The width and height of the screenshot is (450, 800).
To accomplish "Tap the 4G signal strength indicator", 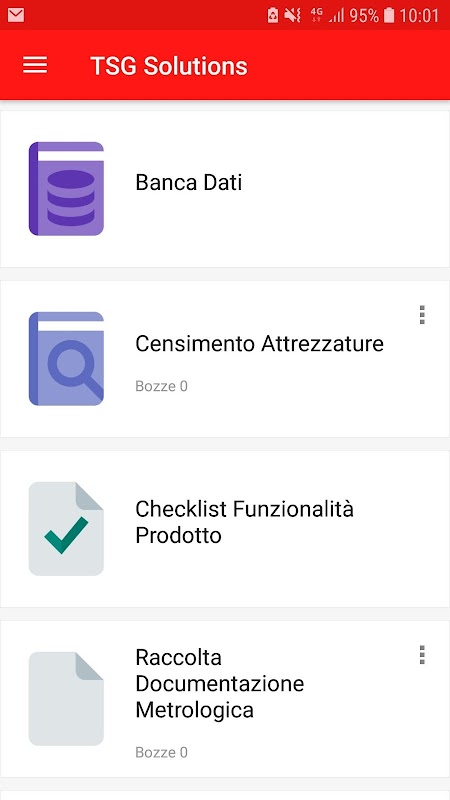I will [x=327, y=15].
